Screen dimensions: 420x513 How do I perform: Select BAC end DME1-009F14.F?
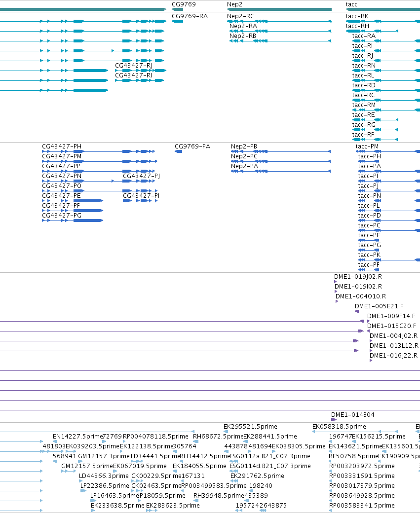tap(391, 316)
